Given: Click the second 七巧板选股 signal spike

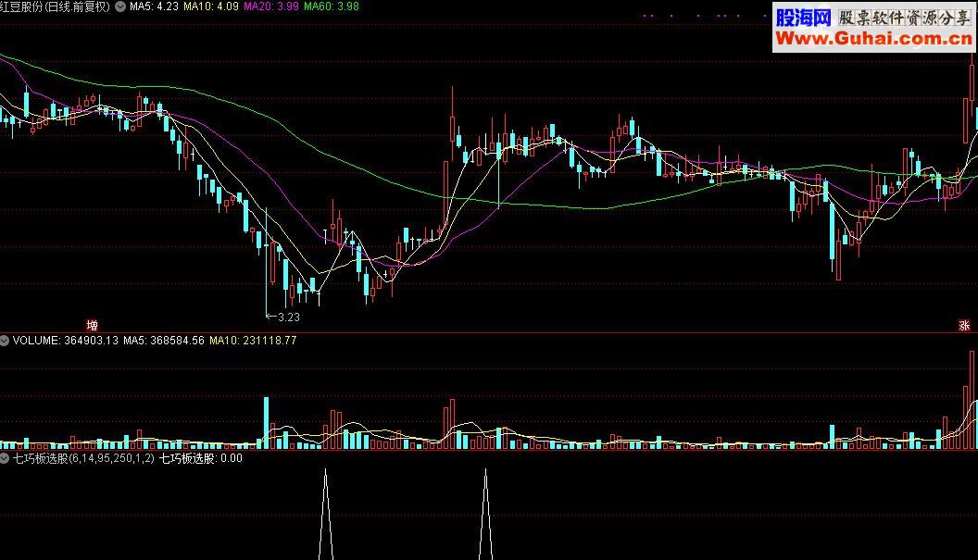Looking at the screenshot, I should [486, 515].
